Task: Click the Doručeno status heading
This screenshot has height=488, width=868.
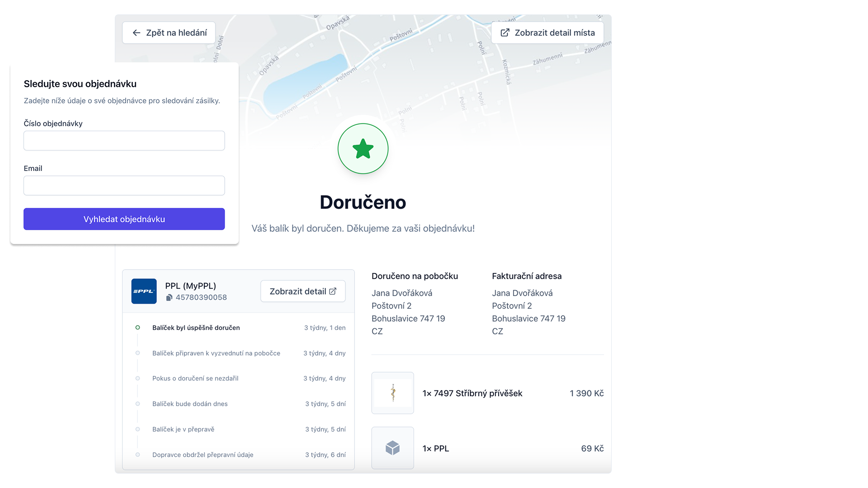Action: (x=363, y=202)
